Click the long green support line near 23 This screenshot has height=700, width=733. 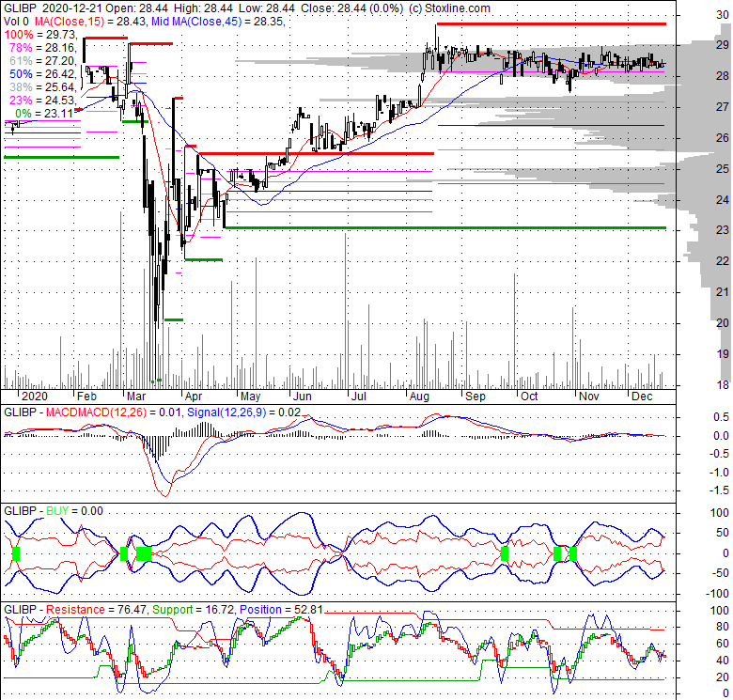444,227
